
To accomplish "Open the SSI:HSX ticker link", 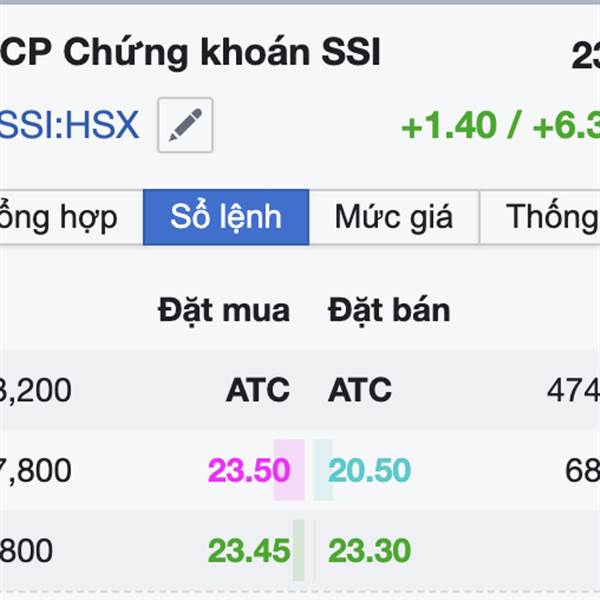I will tap(69, 125).
